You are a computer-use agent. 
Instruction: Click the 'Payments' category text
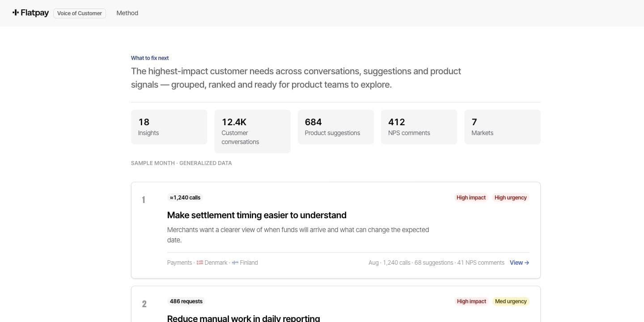(179, 263)
